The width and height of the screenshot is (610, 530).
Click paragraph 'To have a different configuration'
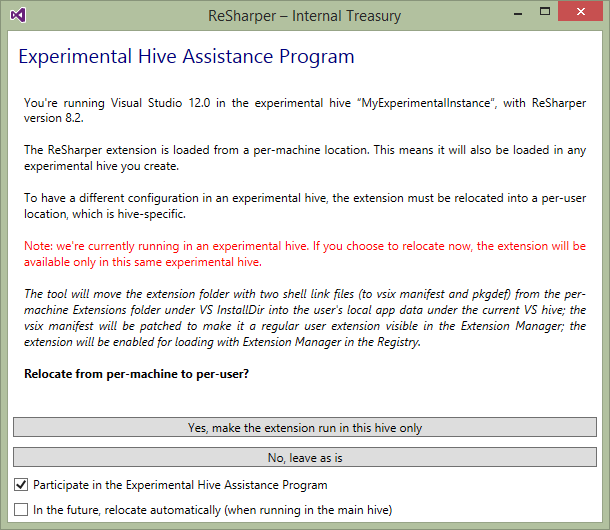coord(305,206)
